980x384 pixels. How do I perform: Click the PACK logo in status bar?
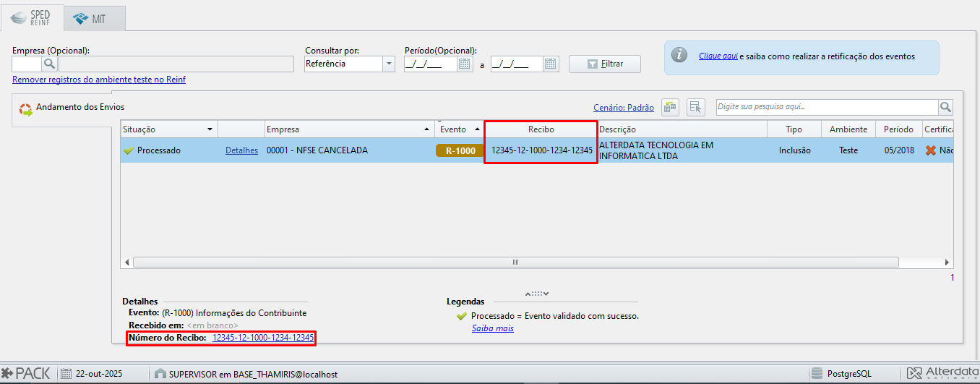[26, 373]
